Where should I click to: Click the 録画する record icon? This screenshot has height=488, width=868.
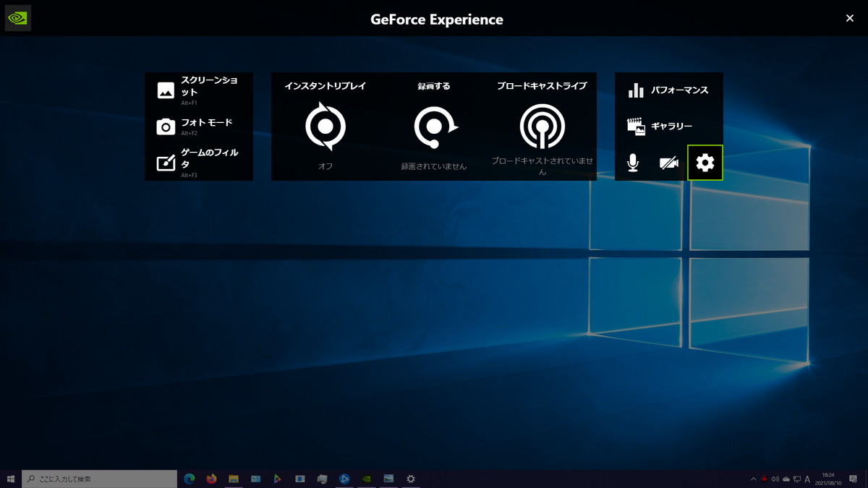click(x=435, y=127)
